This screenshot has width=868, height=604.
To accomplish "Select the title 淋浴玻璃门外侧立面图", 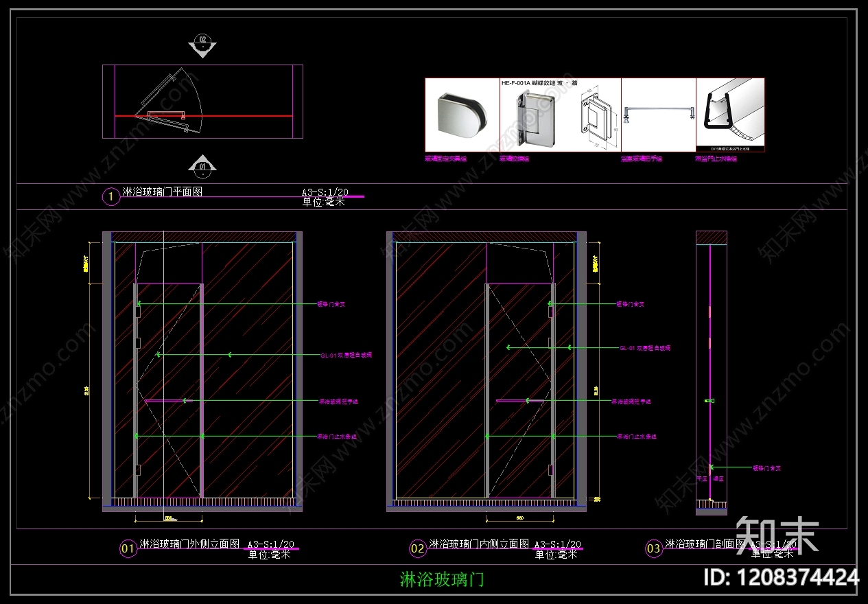I will click(x=189, y=544).
